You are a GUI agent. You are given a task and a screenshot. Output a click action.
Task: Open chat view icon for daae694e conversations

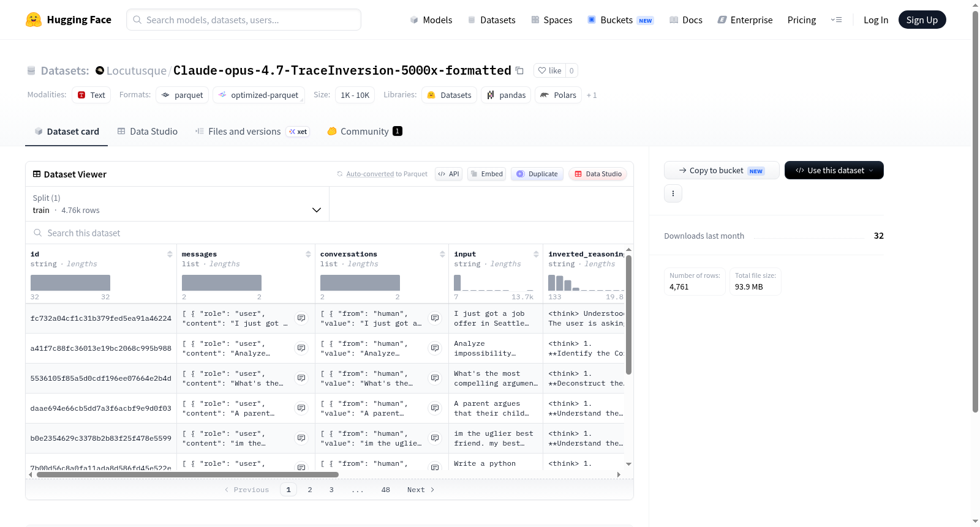435,408
